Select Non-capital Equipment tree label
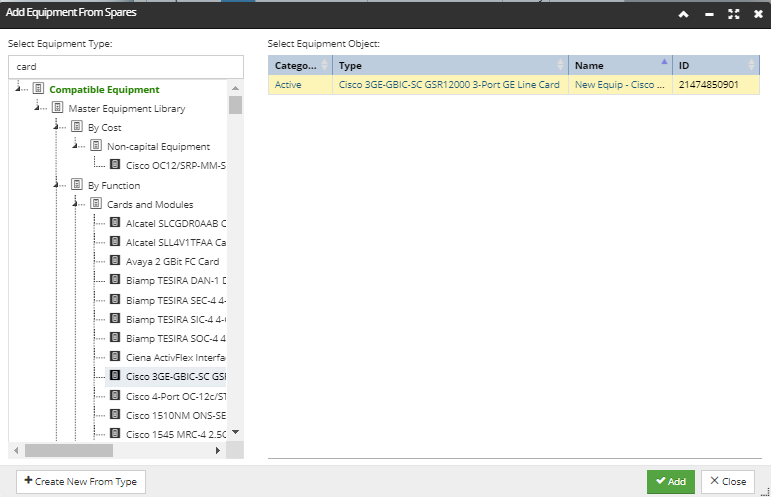The height and width of the screenshot is (497, 771). tap(158, 146)
